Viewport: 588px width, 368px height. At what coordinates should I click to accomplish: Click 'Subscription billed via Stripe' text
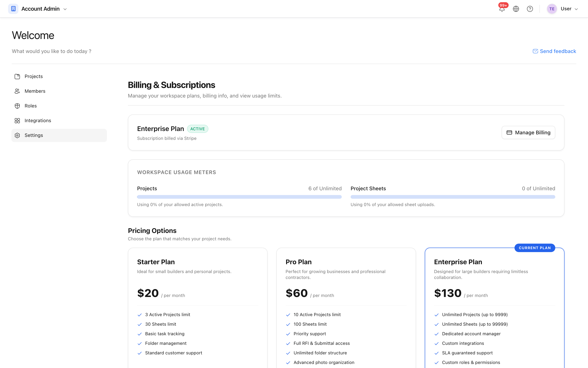[167, 138]
